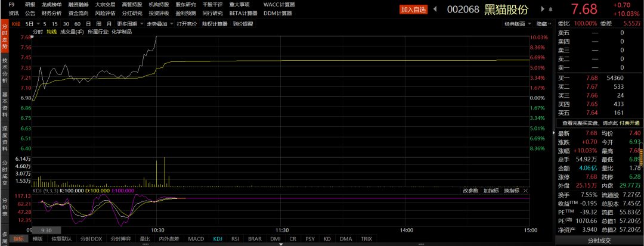644x246 pixels.
Task: Click the 所属行业 化学制品 label
Action: click(x=110, y=32)
